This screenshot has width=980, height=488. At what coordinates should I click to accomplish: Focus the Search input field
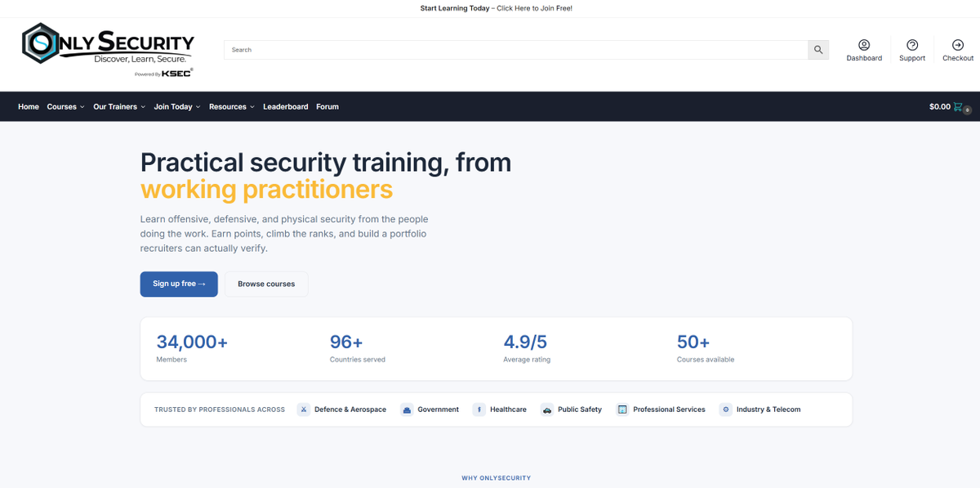[516, 50]
